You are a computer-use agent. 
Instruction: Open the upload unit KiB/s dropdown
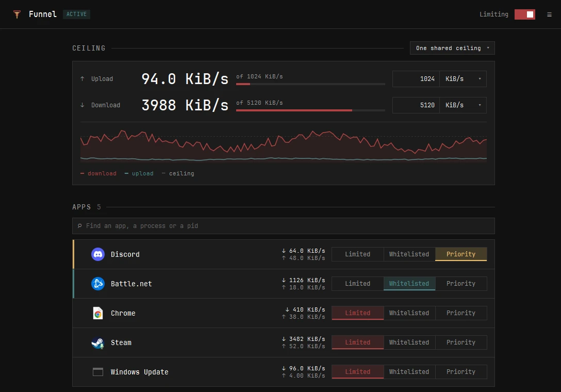pyautogui.click(x=463, y=79)
